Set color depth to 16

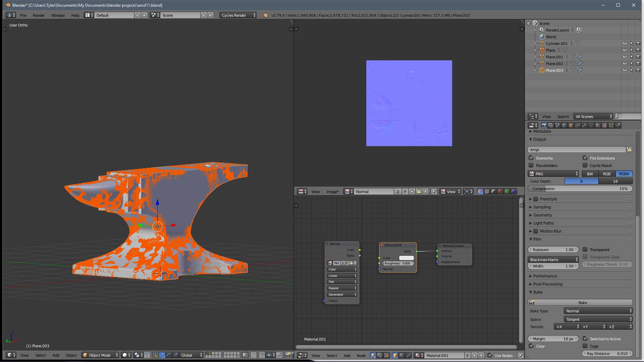pos(615,181)
